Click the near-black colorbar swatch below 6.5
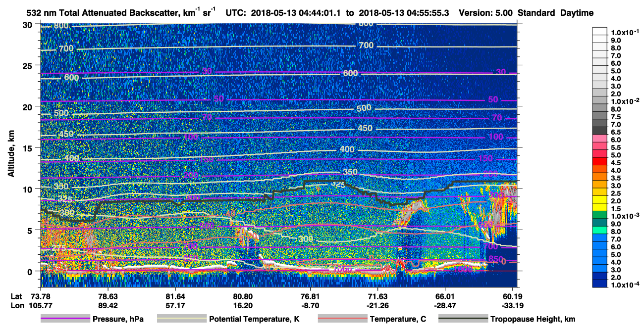Viewport: 644px width, 330px height. (x=599, y=131)
